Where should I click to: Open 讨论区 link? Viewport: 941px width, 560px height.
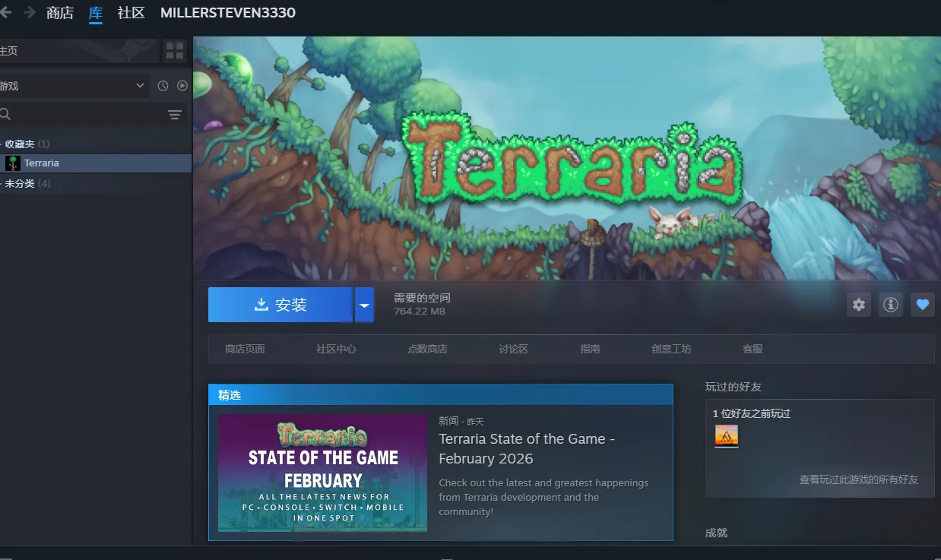pos(514,349)
